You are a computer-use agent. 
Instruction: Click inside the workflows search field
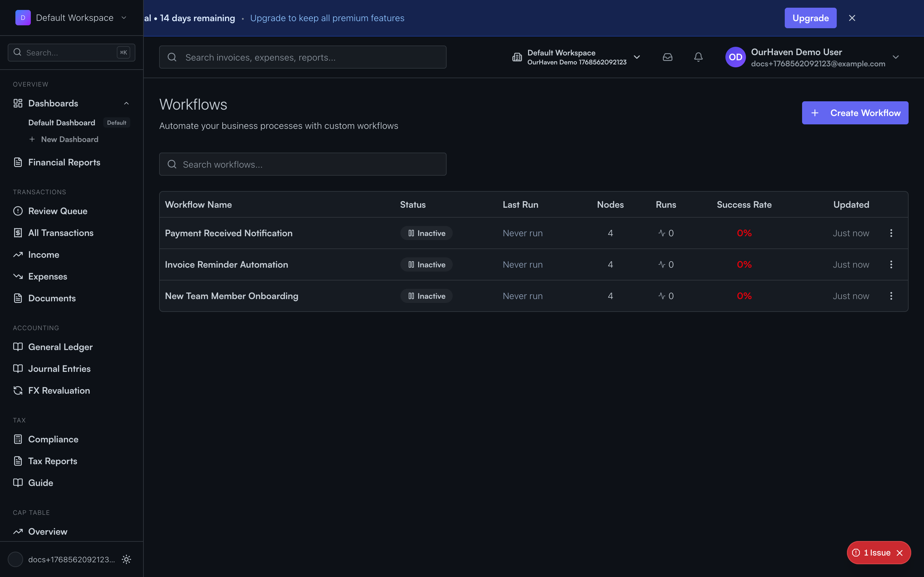303,164
